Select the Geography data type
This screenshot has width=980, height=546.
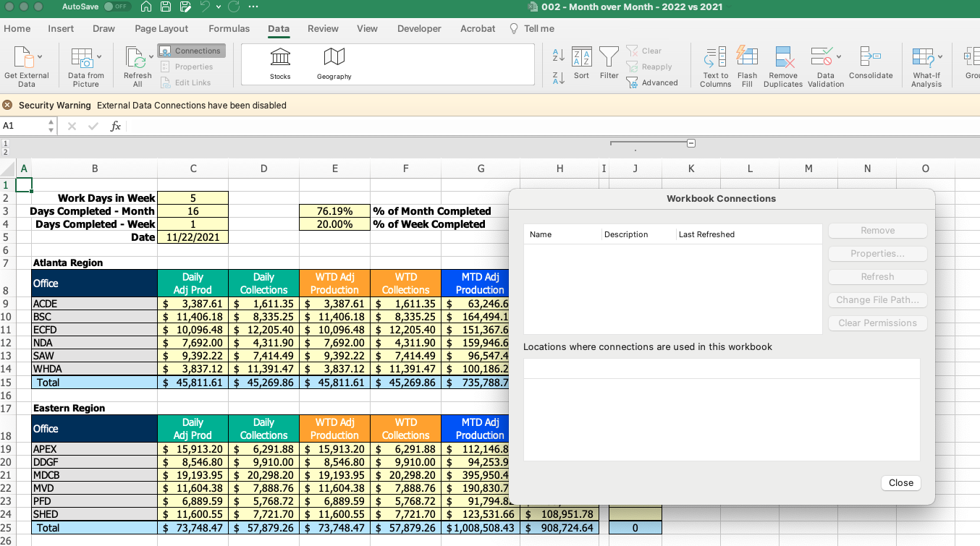pyautogui.click(x=334, y=61)
